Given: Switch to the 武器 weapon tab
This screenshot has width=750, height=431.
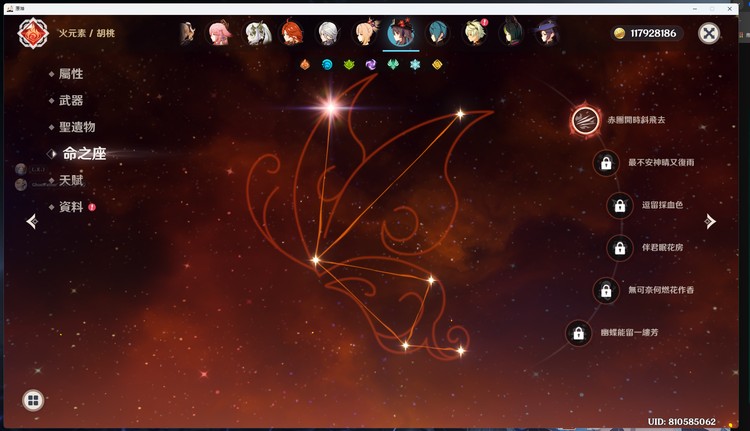Looking at the screenshot, I should [70, 101].
